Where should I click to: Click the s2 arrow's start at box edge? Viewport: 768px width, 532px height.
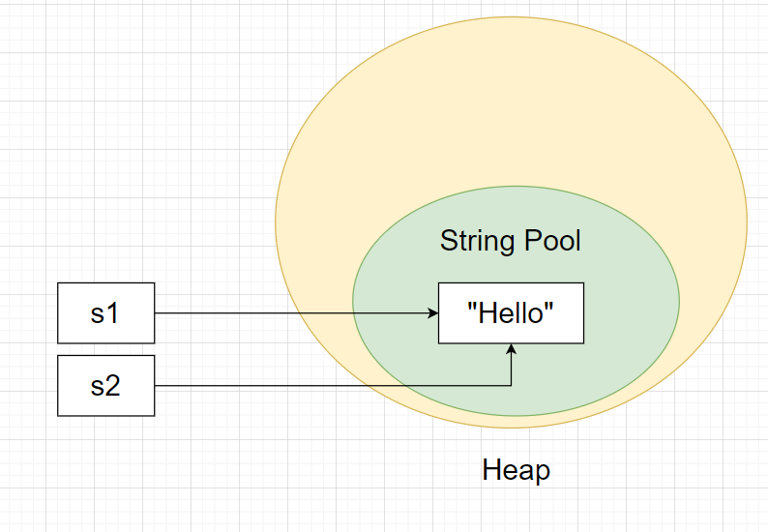click(x=157, y=387)
